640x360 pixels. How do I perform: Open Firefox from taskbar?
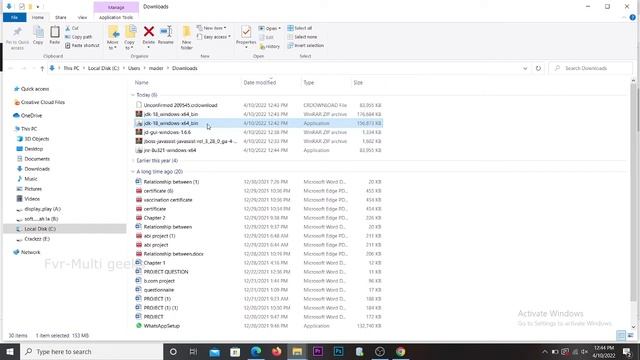click(x=277, y=351)
